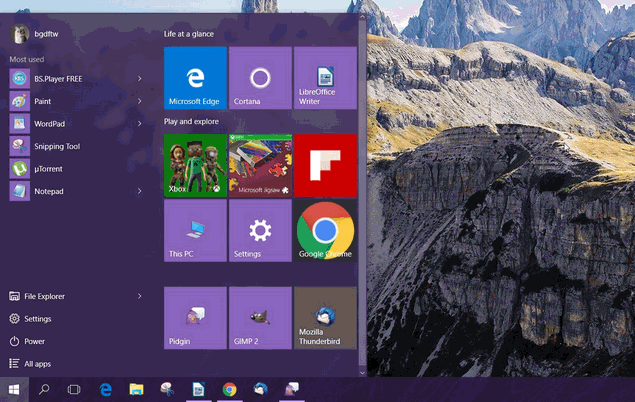Switch to Chrome on the taskbar
This screenshot has height=402, width=635.
tap(230, 389)
